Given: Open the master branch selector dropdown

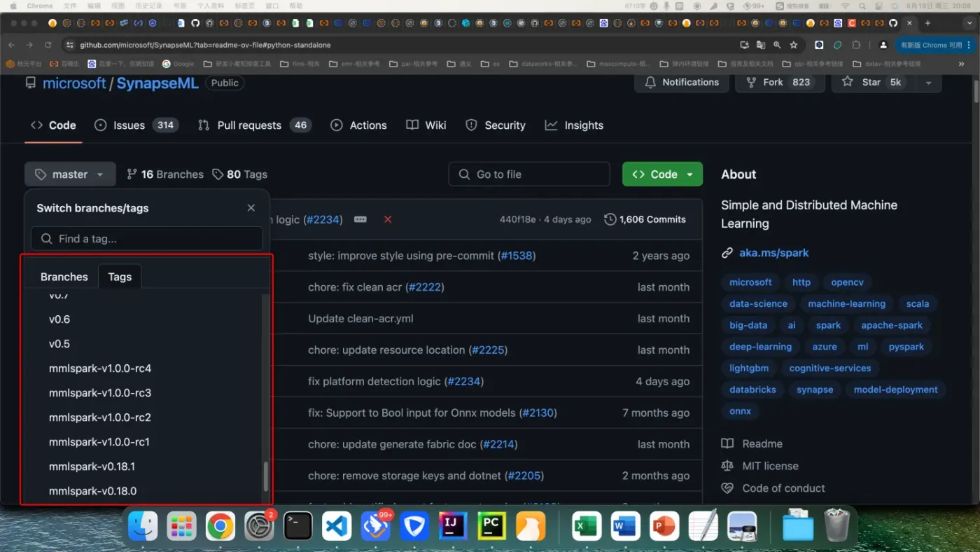Looking at the screenshot, I should pyautogui.click(x=70, y=174).
